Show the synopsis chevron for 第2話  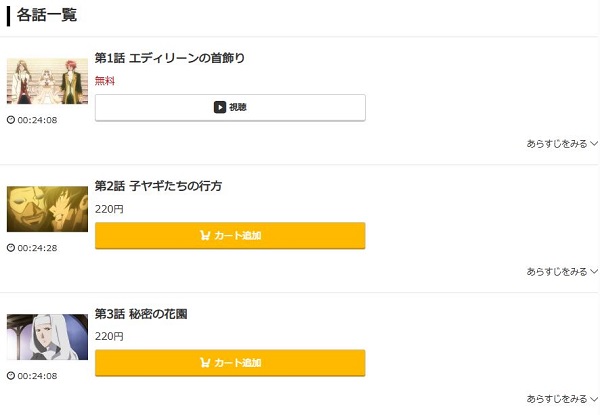pos(594,272)
